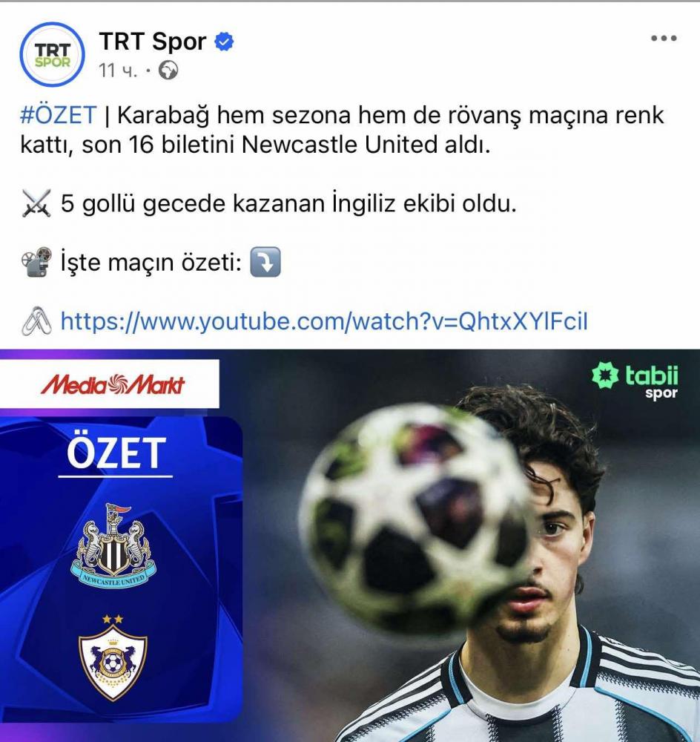The width and height of the screenshot is (700, 742).
Task: Open the #ÖZET hashtag
Action: click(x=58, y=115)
